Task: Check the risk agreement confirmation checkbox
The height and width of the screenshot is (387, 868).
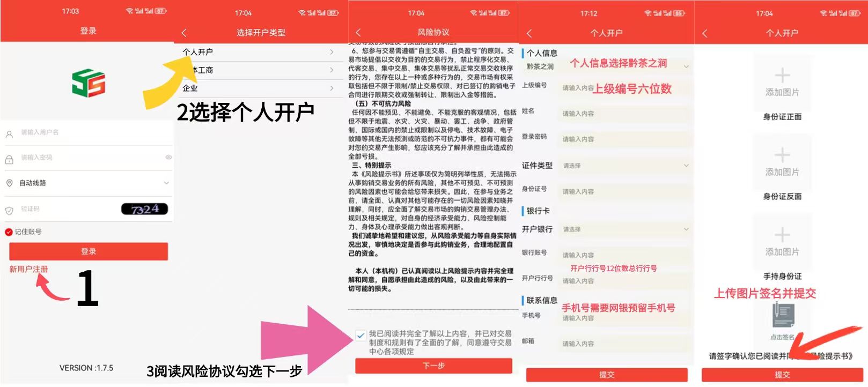Action: [x=361, y=336]
